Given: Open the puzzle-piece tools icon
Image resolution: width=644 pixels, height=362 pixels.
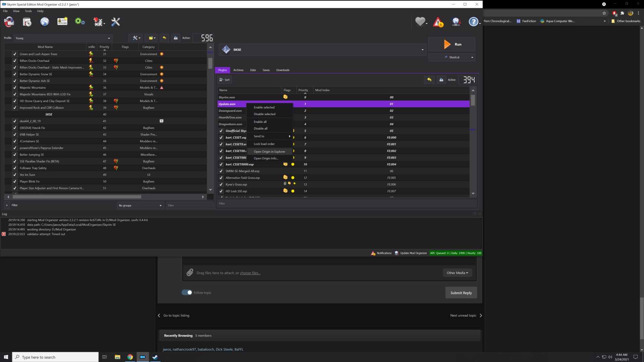Looking at the screenshot, I should tap(98, 22).
